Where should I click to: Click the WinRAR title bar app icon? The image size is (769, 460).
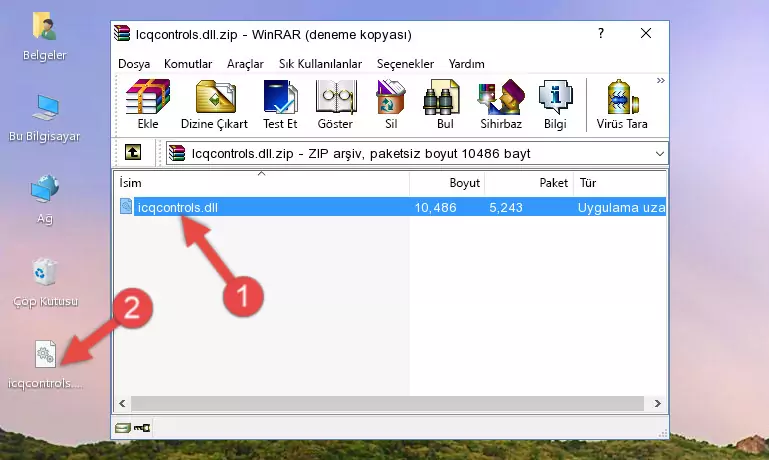click(x=122, y=33)
